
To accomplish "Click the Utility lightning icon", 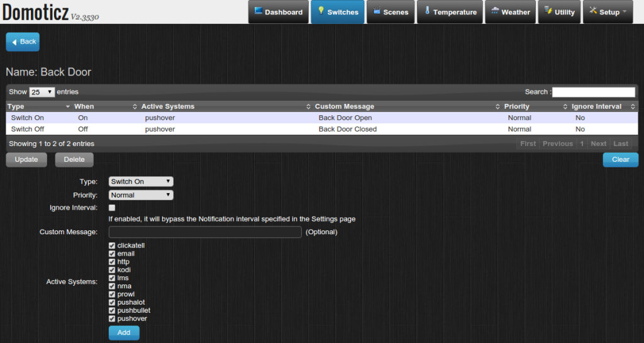I will pyautogui.click(x=548, y=11).
